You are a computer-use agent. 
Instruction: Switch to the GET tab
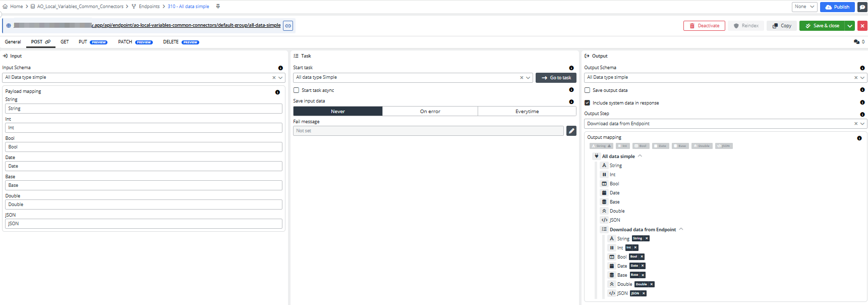(x=65, y=42)
